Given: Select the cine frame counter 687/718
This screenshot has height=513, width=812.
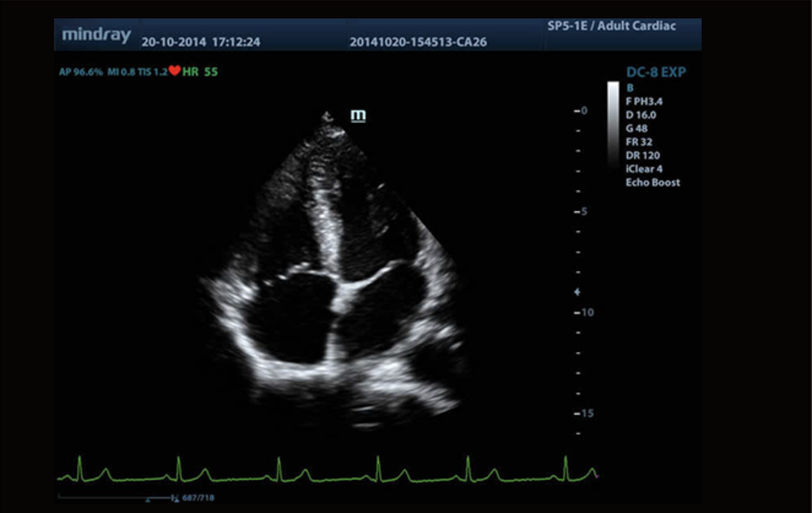Looking at the screenshot, I should [198, 498].
